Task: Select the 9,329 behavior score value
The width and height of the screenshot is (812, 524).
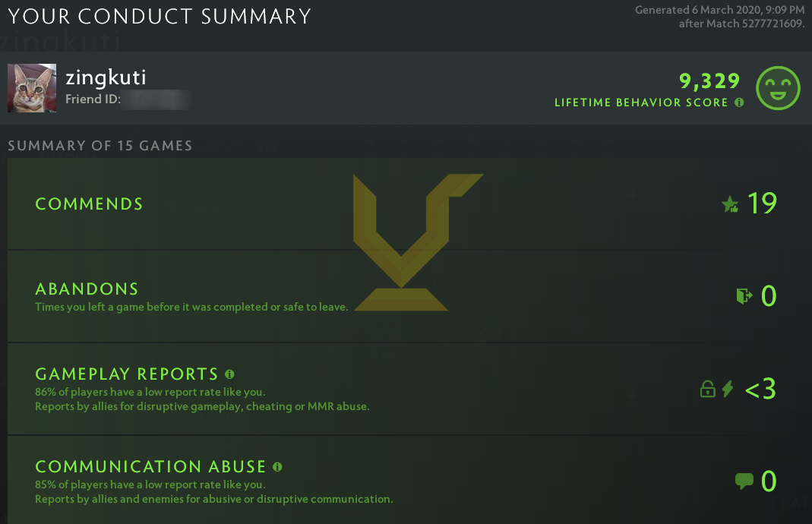Action: 709,81
